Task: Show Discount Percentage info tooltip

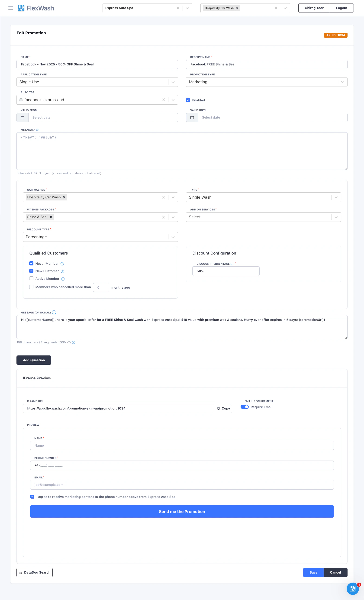Action: pyautogui.click(x=232, y=264)
